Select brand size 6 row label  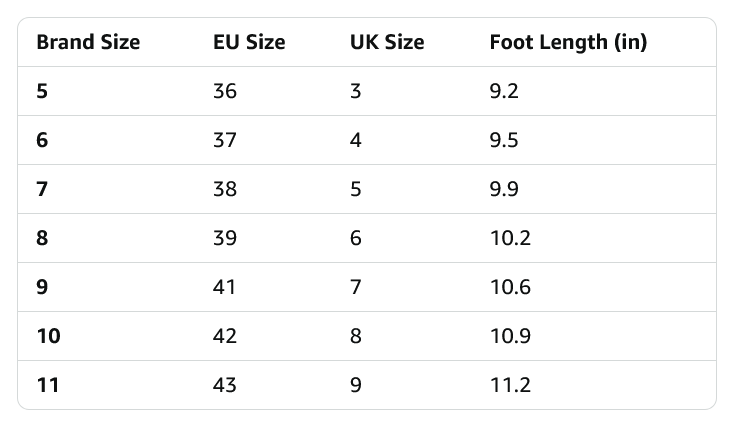[42, 140]
